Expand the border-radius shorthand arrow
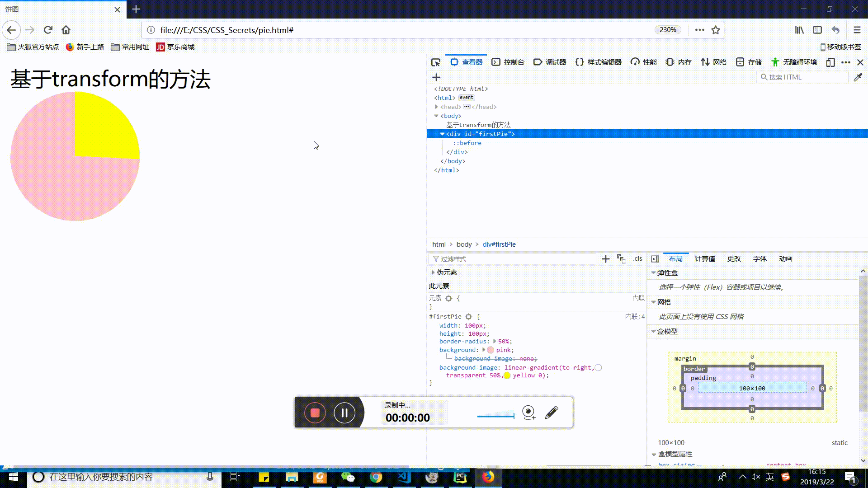 [x=495, y=342]
